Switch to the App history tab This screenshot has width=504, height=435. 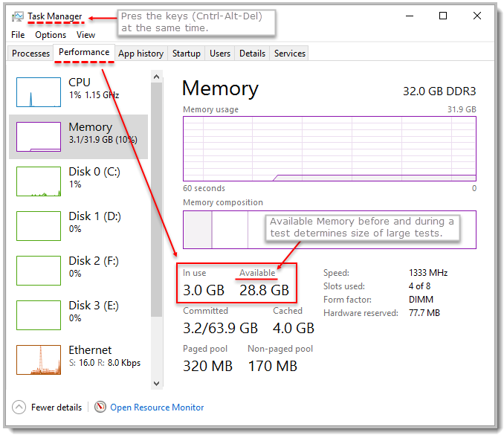pyautogui.click(x=140, y=54)
